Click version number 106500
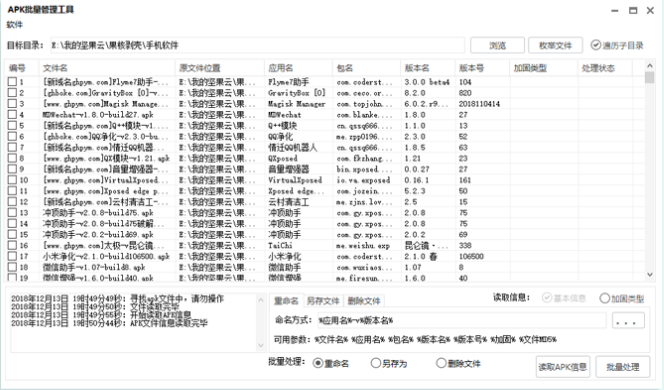The width and height of the screenshot is (664, 390). tap(471, 257)
